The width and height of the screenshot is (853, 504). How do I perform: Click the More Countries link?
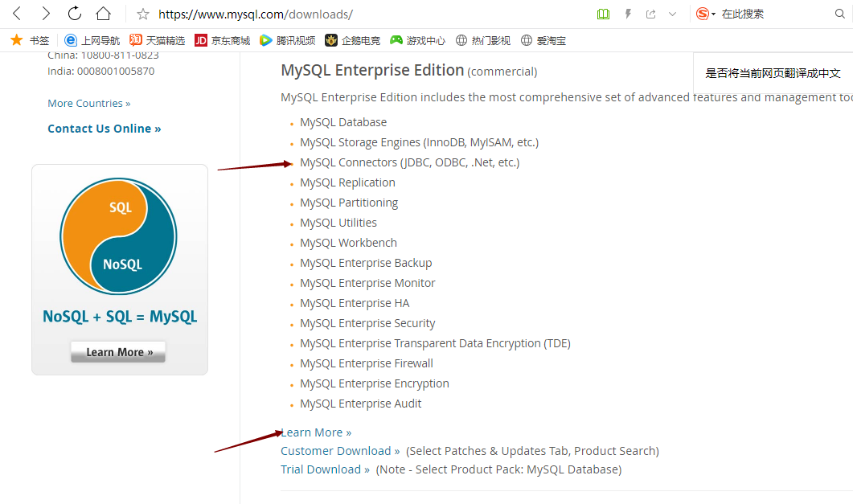[88, 104]
